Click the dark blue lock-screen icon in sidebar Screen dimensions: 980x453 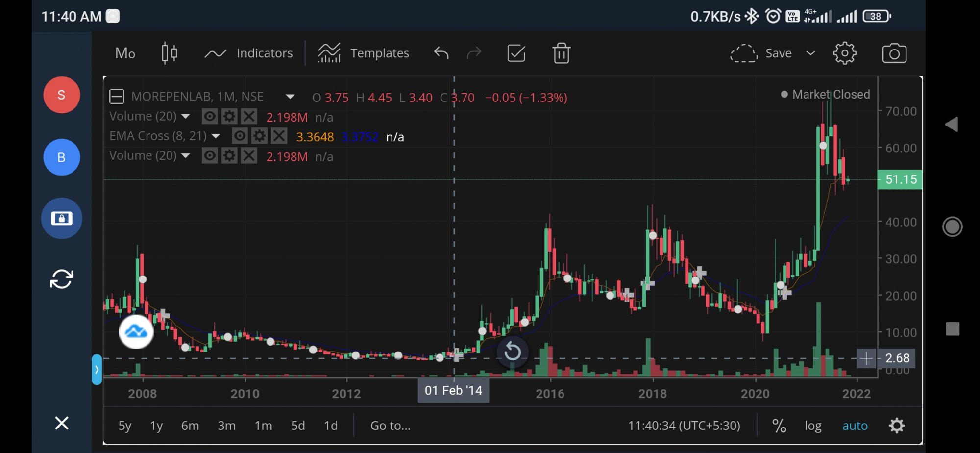[62, 219]
